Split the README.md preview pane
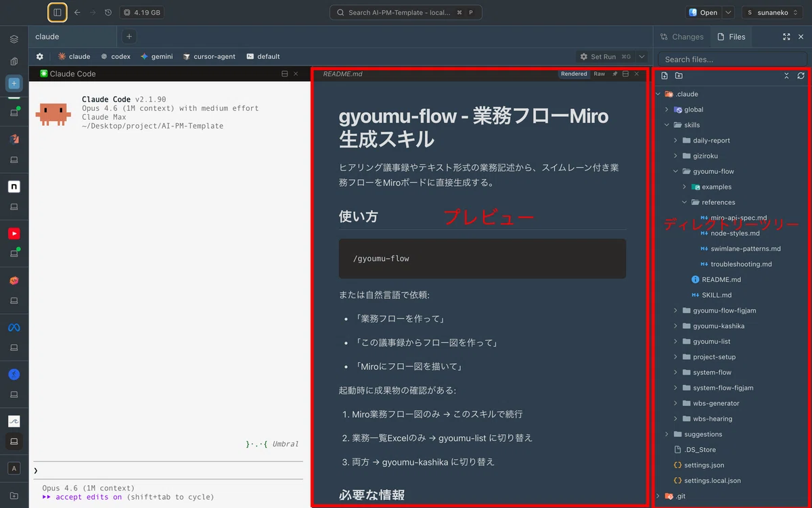Screen dimensions: 812x508 (625, 74)
